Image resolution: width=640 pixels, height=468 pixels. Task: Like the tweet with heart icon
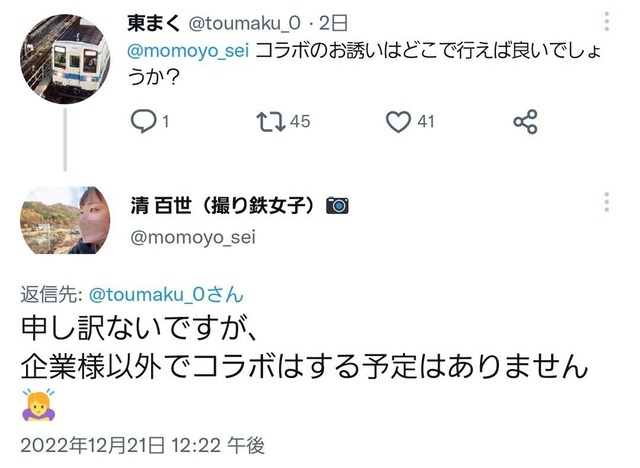[398, 122]
